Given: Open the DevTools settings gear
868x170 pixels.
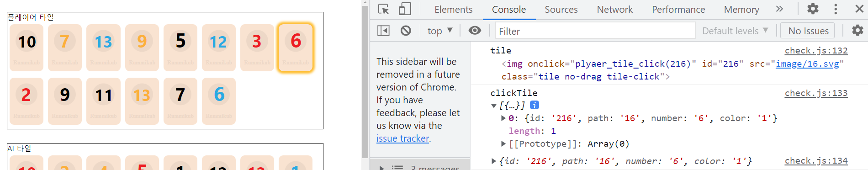Looking at the screenshot, I should pyautogui.click(x=813, y=9).
